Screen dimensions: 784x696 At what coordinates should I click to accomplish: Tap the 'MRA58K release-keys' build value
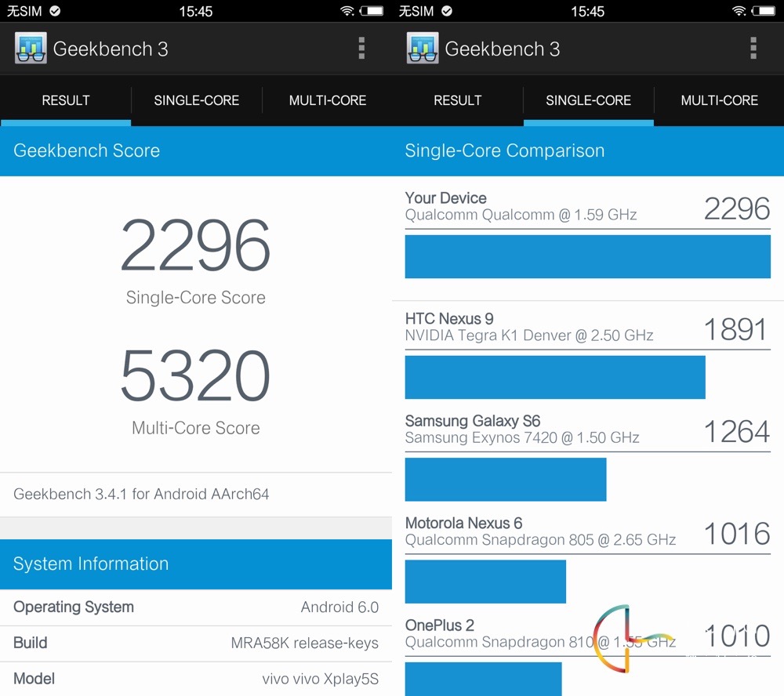point(304,643)
